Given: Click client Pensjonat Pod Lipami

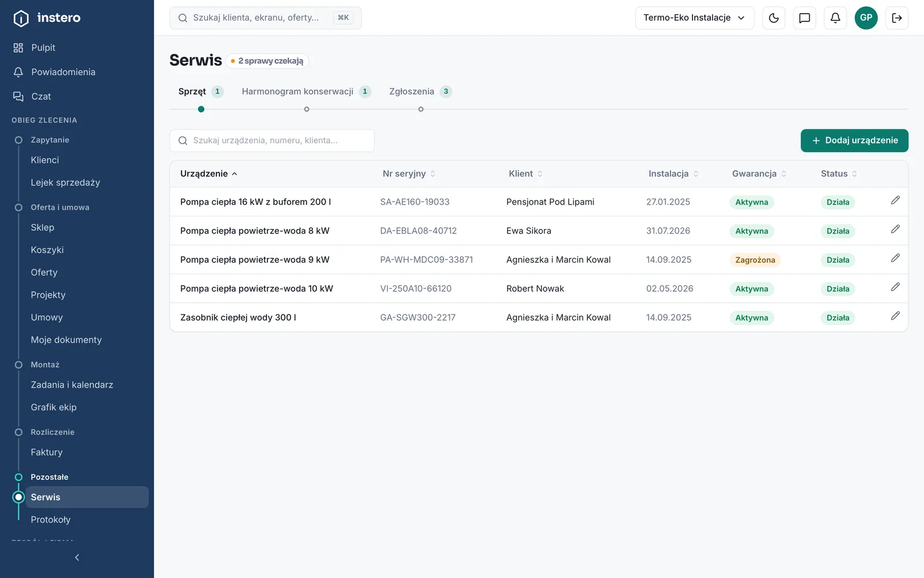Looking at the screenshot, I should coord(550,202).
